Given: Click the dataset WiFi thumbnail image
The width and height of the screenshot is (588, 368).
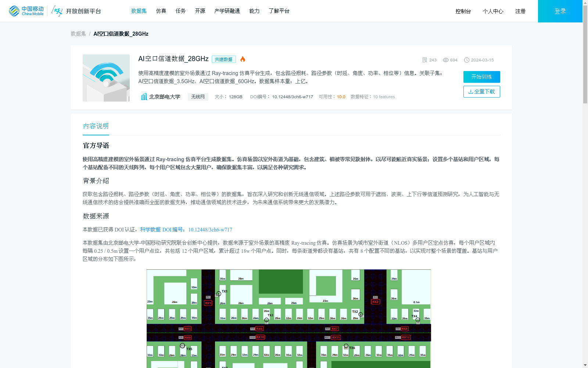Looking at the screenshot, I should (x=106, y=78).
